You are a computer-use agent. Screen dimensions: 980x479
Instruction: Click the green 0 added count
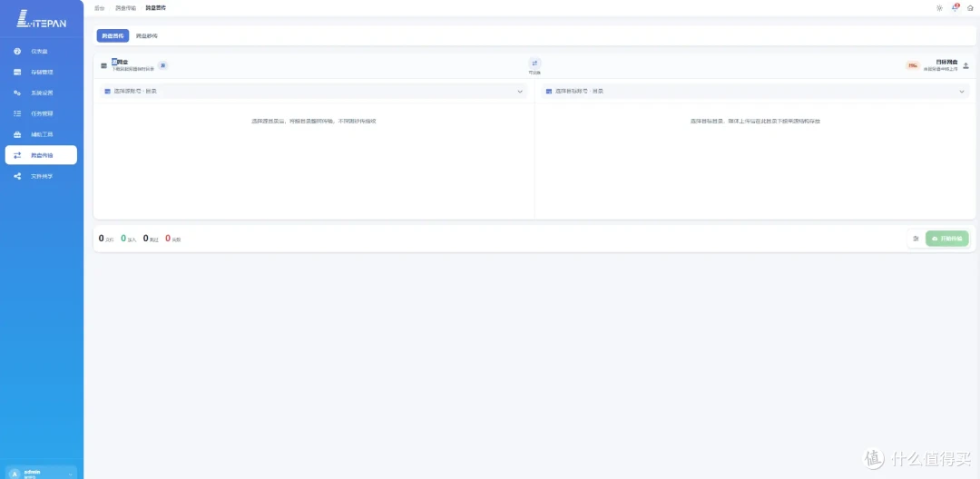point(123,238)
